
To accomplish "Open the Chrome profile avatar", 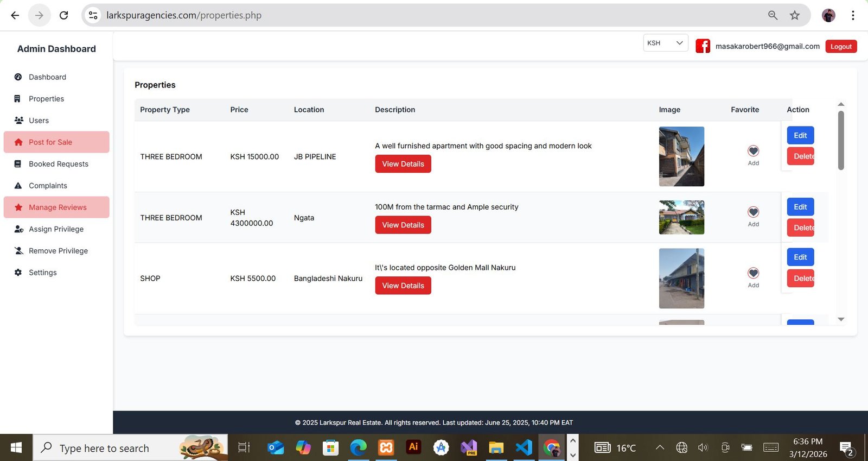I will click(828, 15).
